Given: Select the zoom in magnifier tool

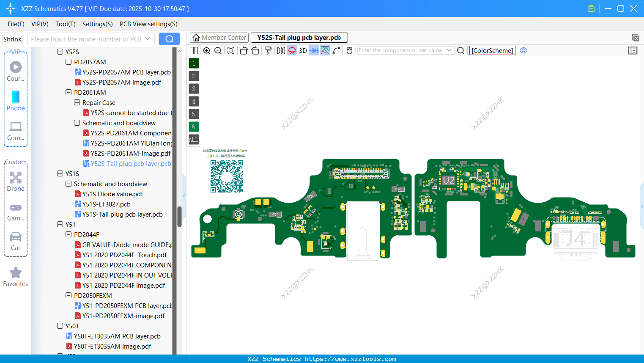Looking at the screenshot, I should (207, 50).
